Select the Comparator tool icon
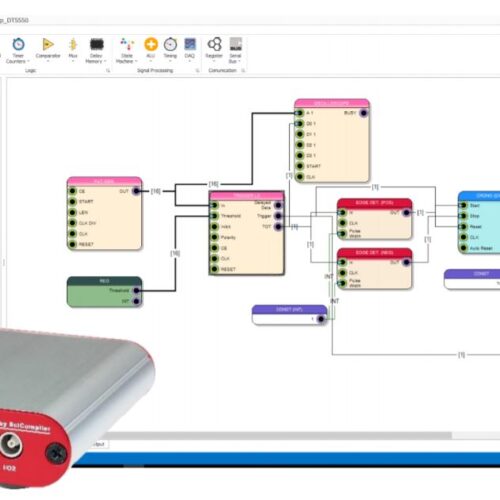500x500 pixels. coord(48,44)
